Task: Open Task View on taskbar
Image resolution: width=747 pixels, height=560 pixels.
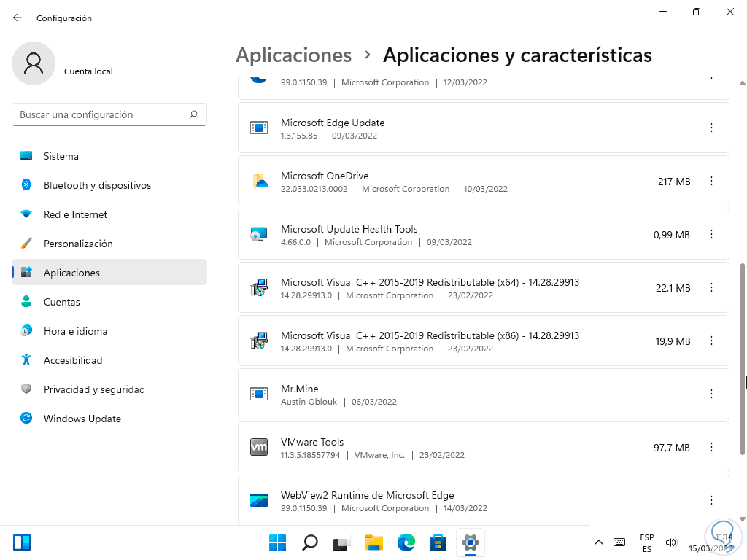Action: pyautogui.click(x=341, y=542)
